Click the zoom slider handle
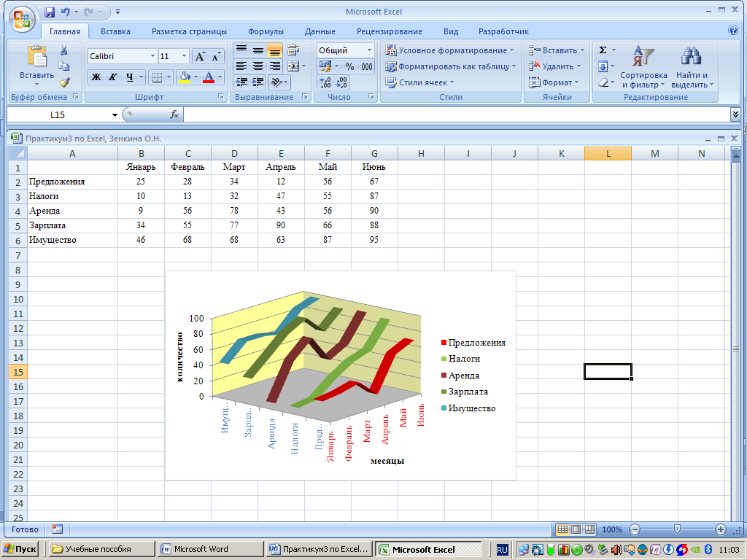The height and width of the screenshot is (560, 747). pos(677,529)
